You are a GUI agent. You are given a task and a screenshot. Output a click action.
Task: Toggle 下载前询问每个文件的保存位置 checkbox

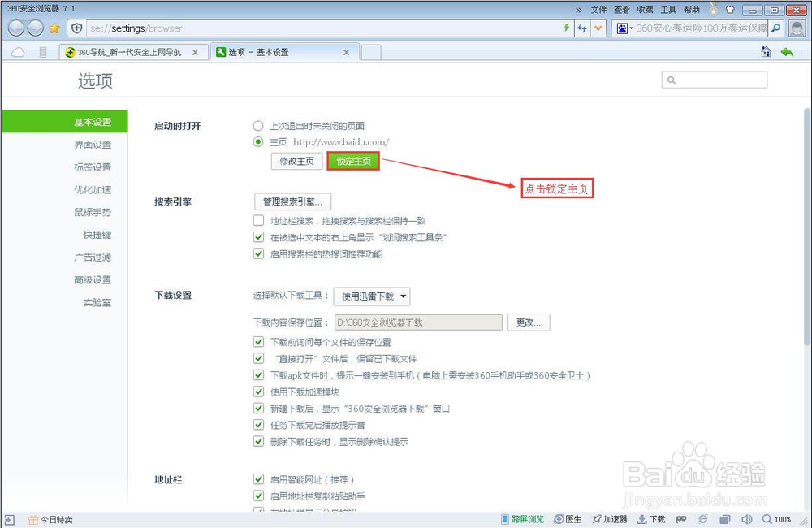tap(258, 342)
